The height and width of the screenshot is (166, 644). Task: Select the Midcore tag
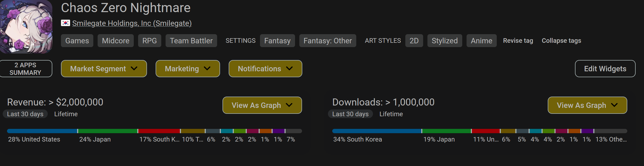point(116,41)
